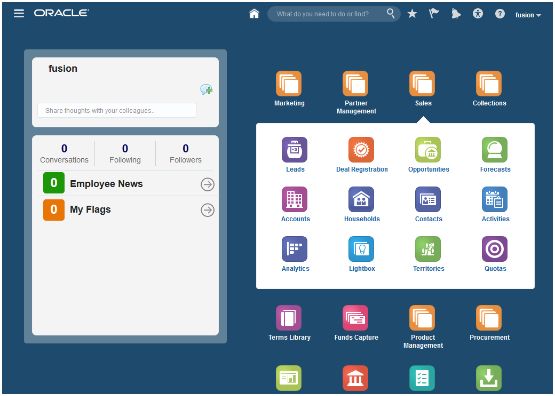Viewport: 555px width, 396px height.
Task: Open the Opportunities icon
Action: pos(428,150)
